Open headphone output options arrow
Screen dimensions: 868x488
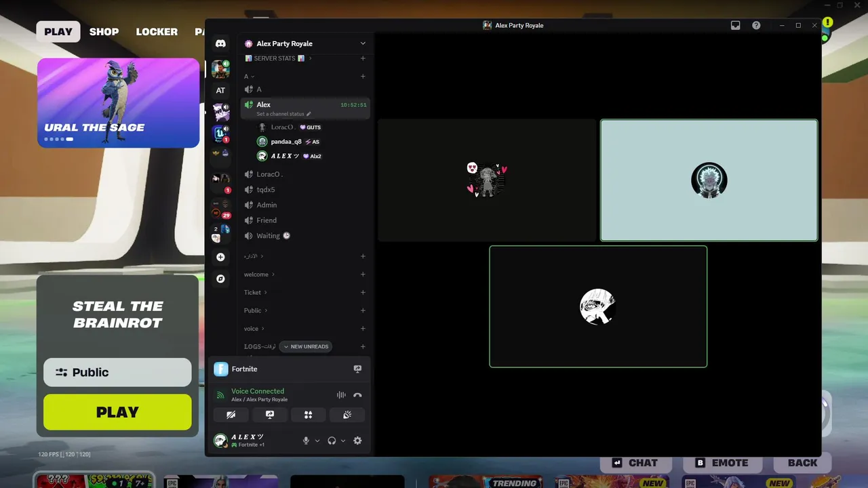click(343, 441)
